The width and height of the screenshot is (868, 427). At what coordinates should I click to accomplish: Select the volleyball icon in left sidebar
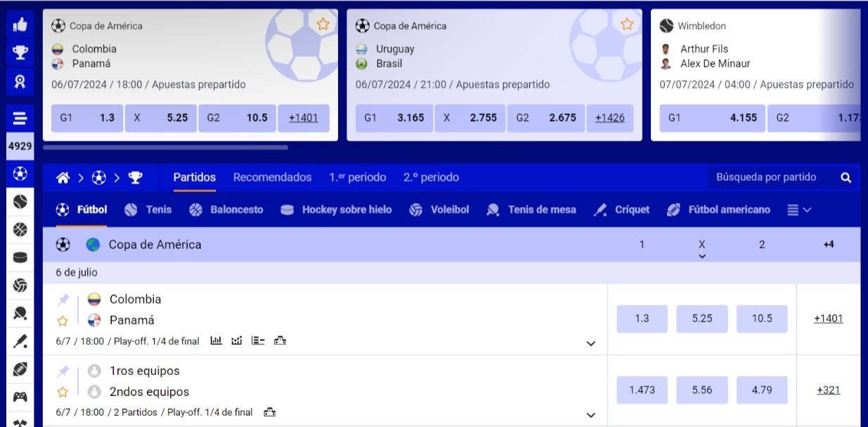coord(20,286)
